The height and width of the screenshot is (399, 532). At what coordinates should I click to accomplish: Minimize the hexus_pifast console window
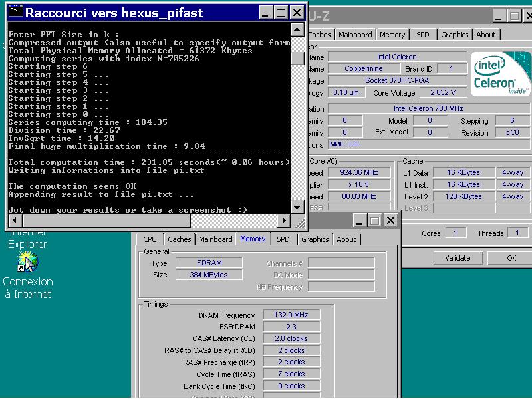pyautogui.click(x=265, y=13)
